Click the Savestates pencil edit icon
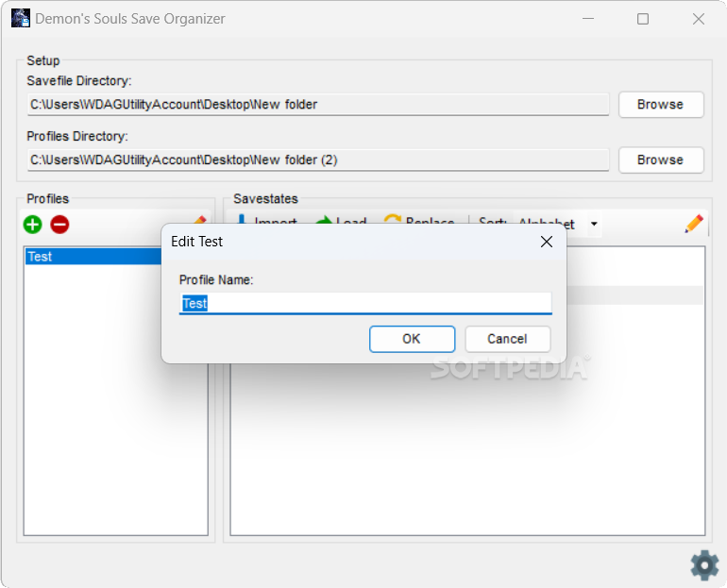Screen dimensions: 727x588 (x=694, y=224)
